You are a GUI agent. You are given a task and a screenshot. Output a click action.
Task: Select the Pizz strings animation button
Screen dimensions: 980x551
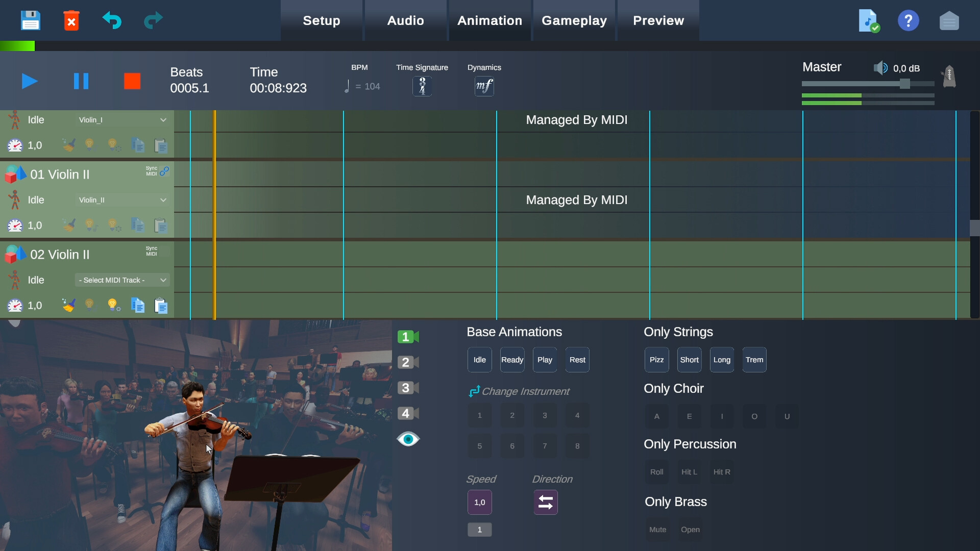tap(656, 360)
